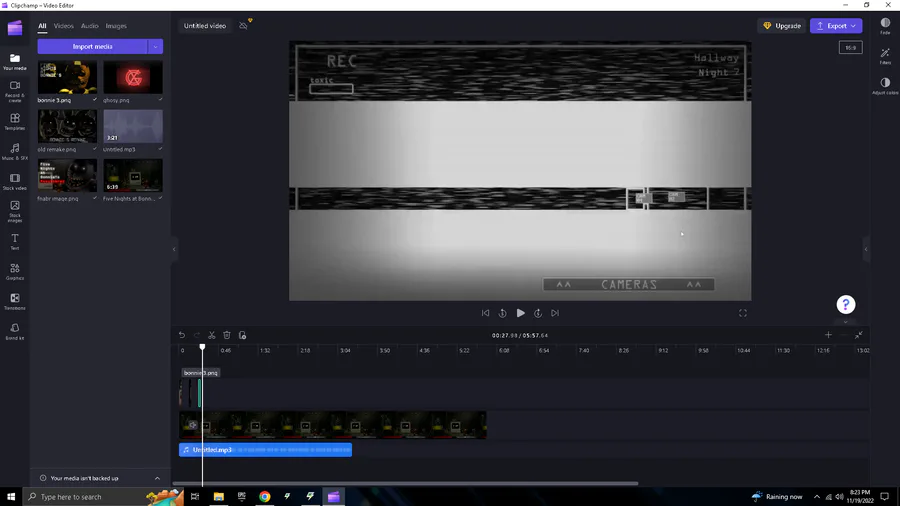
Task: Open the Windows Start menu
Action: pos(11,497)
